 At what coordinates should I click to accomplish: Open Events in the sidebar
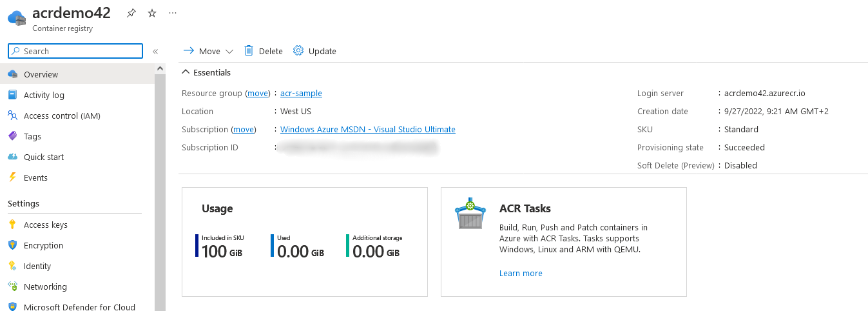pyautogui.click(x=77, y=177)
